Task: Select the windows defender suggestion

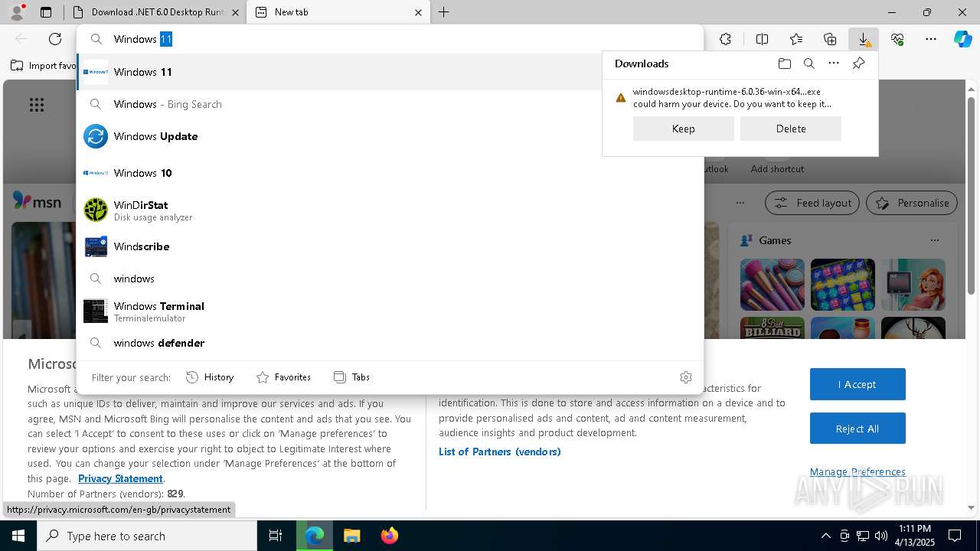Action: coord(390,343)
